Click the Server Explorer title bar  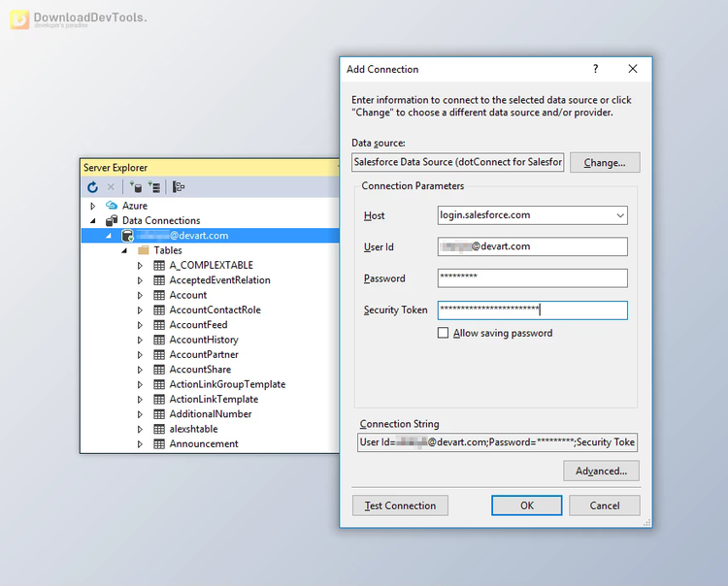[x=210, y=168]
